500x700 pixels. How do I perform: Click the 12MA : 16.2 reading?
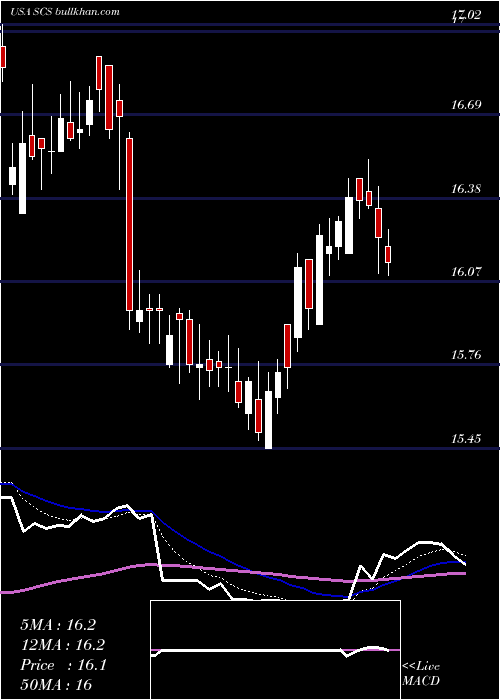coord(63,645)
